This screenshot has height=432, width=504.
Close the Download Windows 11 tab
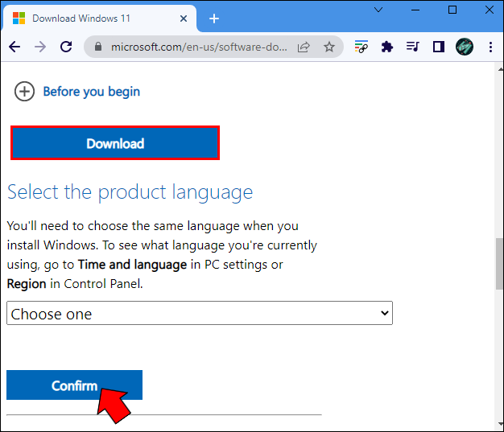184,19
